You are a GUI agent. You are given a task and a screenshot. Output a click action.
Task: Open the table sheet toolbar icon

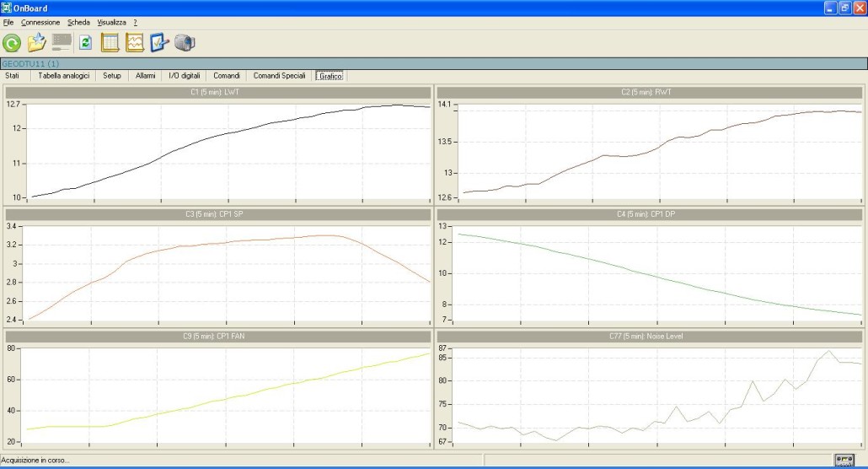[110, 43]
